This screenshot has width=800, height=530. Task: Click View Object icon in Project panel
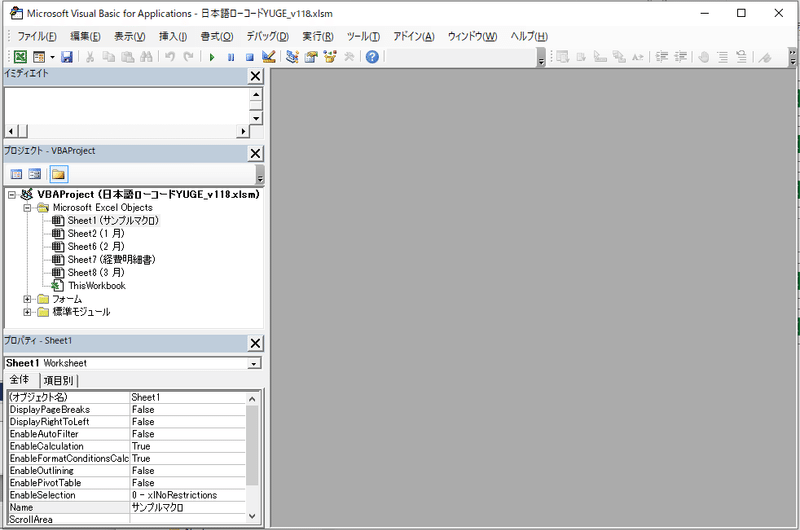35,174
